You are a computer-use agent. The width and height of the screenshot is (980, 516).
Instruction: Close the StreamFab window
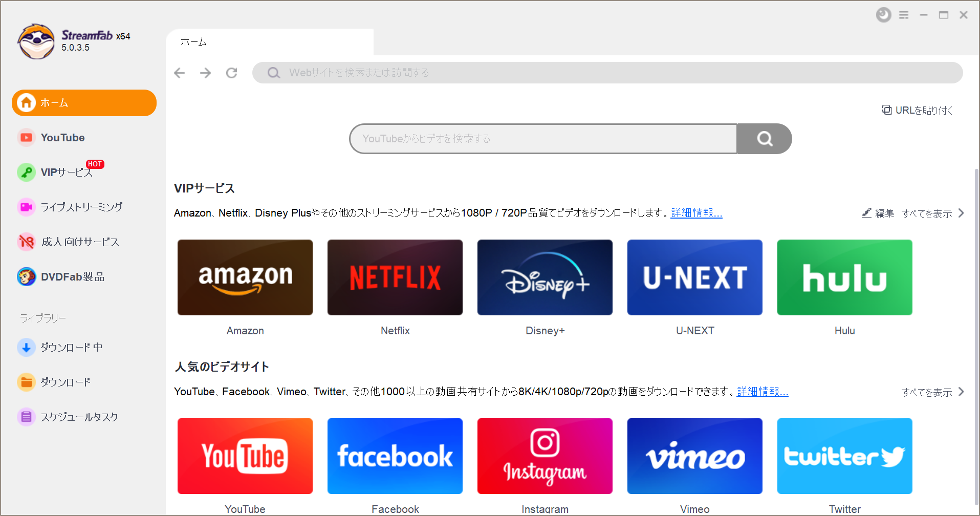(964, 15)
